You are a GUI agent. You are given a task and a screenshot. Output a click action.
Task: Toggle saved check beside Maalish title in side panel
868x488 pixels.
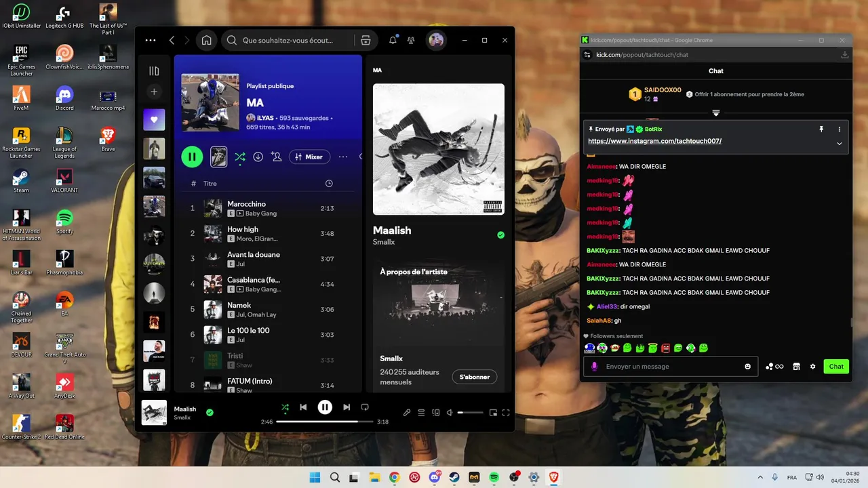pos(500,235)
